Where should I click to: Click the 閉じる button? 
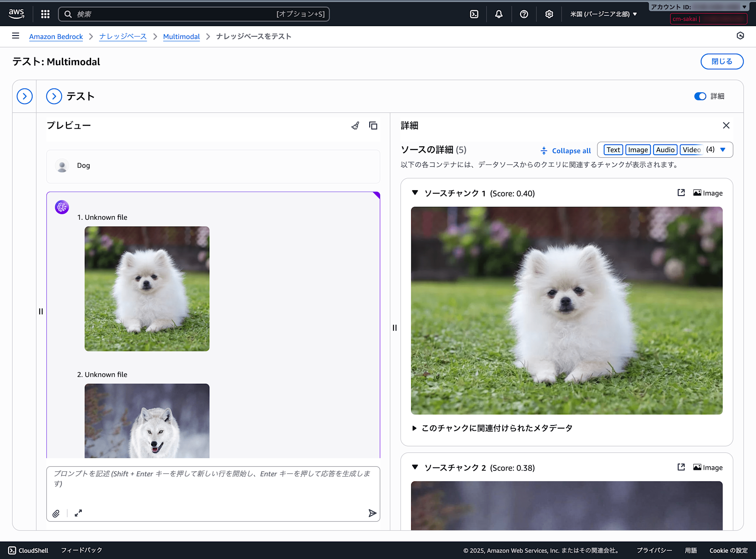722,62
